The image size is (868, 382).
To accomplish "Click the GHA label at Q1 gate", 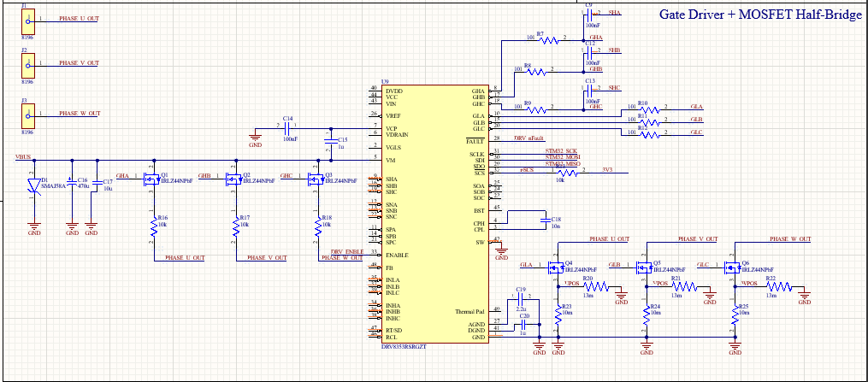I will click(x=121, y=175).
